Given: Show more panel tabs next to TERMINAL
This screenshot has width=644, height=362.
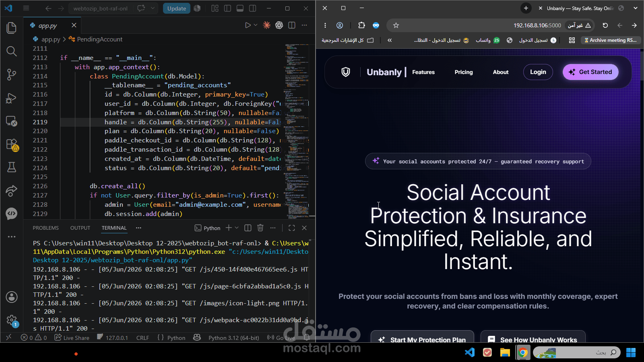Looking at the screenshot, I should (x=138, y=228).
